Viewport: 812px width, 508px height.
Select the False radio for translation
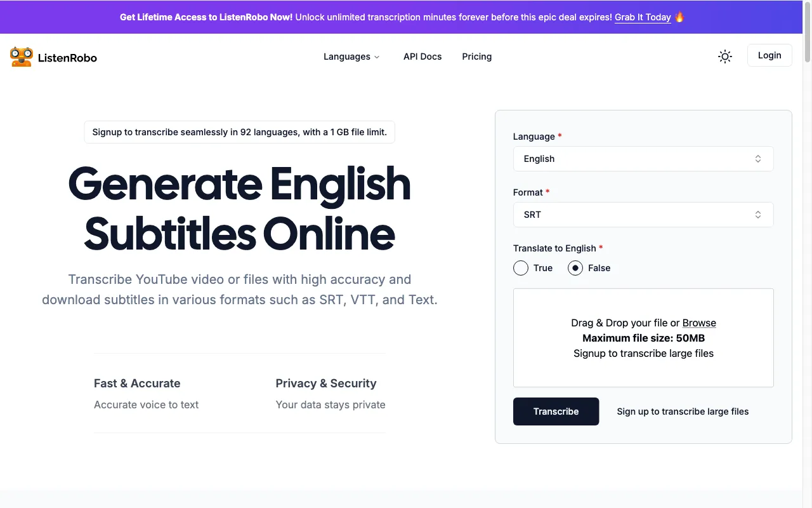[575, 268]
